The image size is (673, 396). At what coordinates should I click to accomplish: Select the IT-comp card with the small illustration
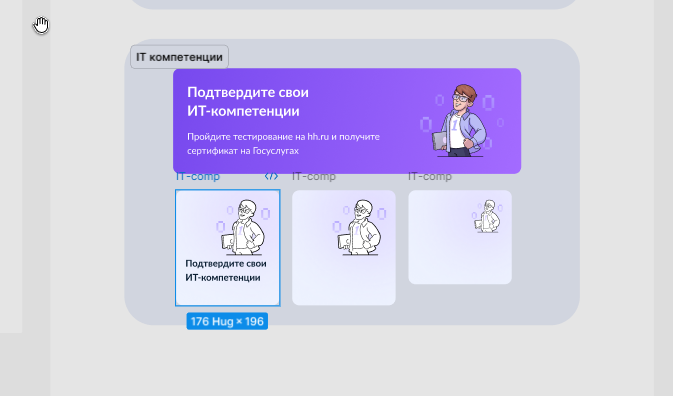(460, 237)
